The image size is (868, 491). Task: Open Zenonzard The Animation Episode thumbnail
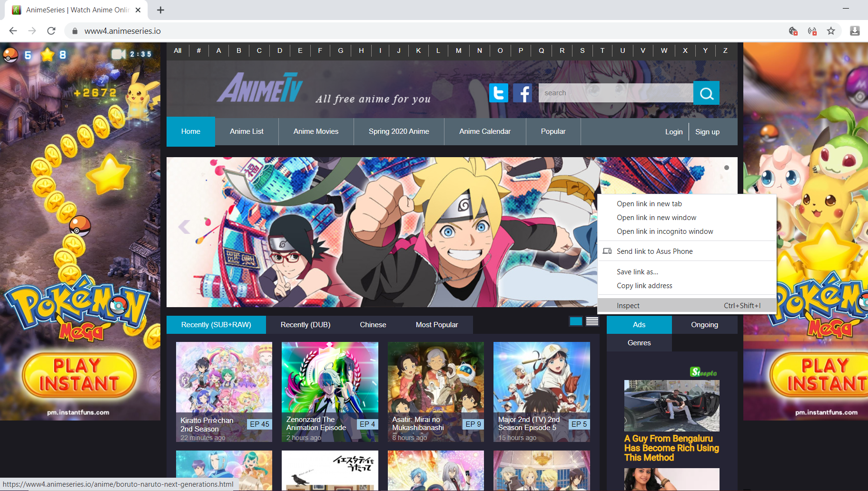point(330,391)
